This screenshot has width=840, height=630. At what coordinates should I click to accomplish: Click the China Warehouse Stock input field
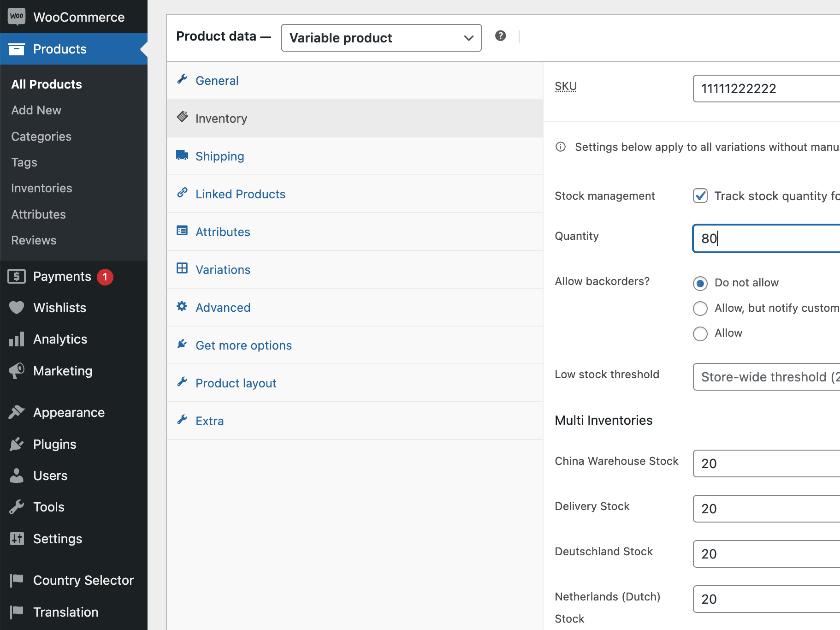(x=765, y=464)
